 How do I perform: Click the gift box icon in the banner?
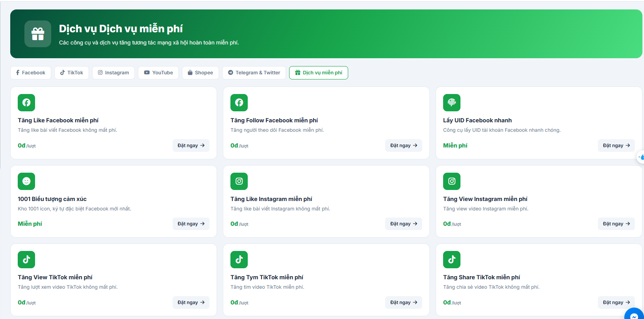click(x=38, y=34)
